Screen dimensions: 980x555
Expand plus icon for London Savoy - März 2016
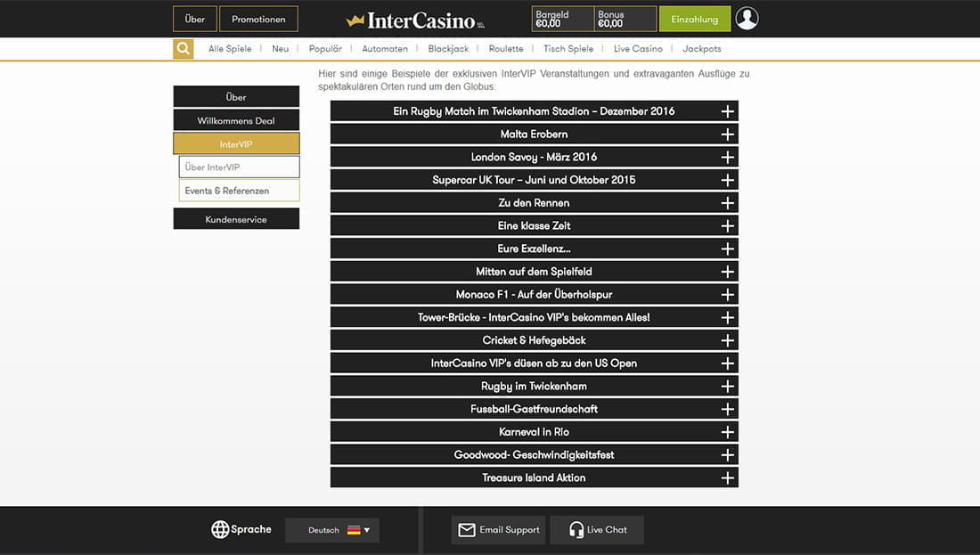click(727, 158)
